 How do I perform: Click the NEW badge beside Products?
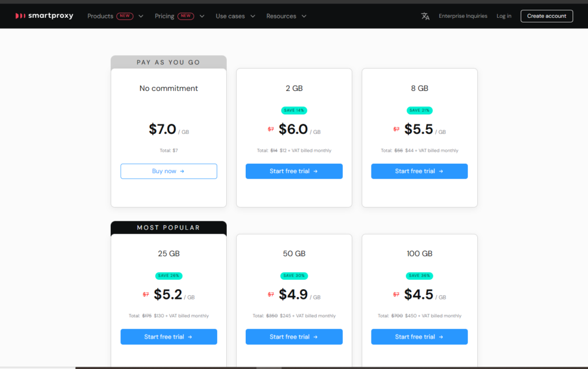tap(125, 16)
